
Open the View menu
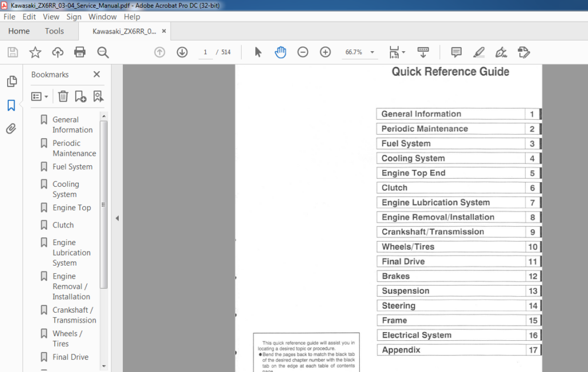tap(51, 17)
